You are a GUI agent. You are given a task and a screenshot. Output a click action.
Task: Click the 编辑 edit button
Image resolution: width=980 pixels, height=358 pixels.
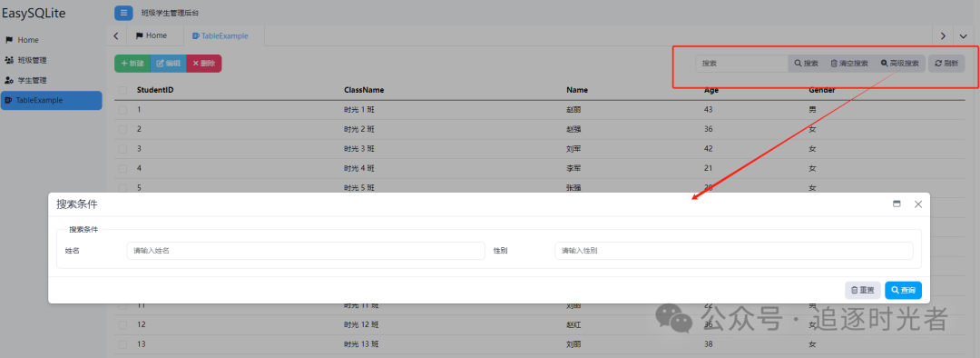tap(168, 64)
